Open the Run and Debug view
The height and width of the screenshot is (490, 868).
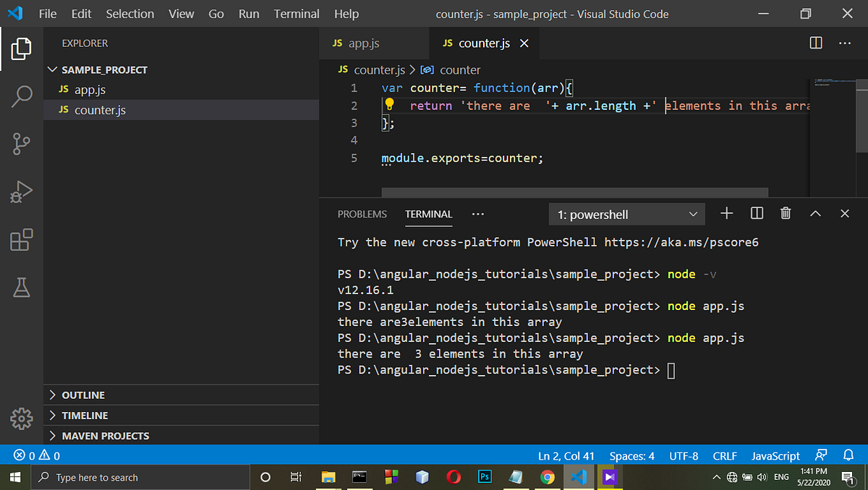[x=21, y=192]
